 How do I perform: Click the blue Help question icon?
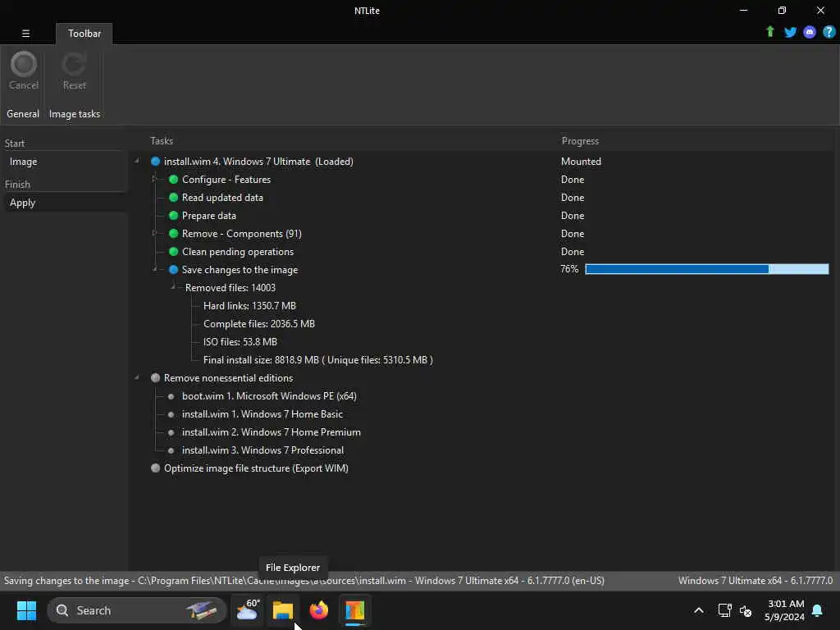[x=829, y=32]
